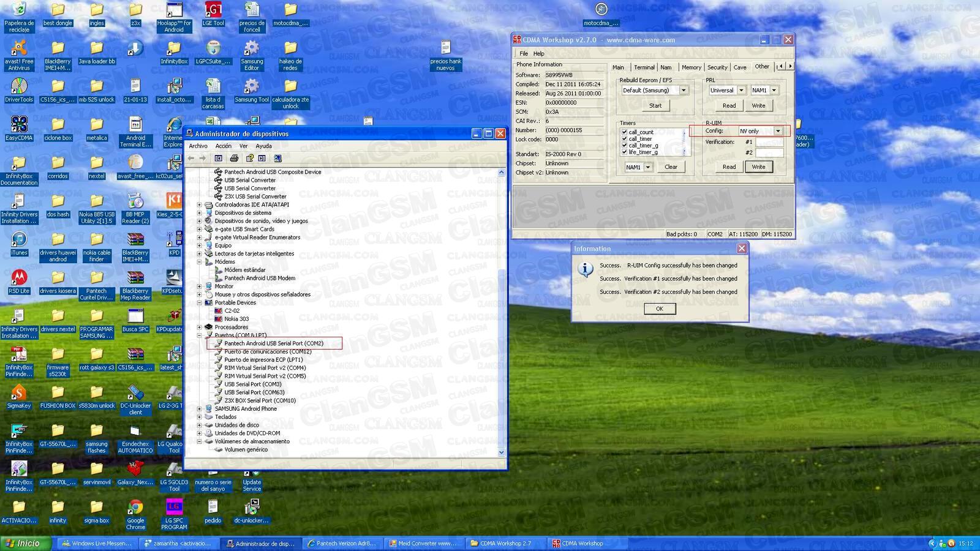Open motocdma shortcut at top of desktop
This screenshot has height=551, width=980.
pos(601,13)
